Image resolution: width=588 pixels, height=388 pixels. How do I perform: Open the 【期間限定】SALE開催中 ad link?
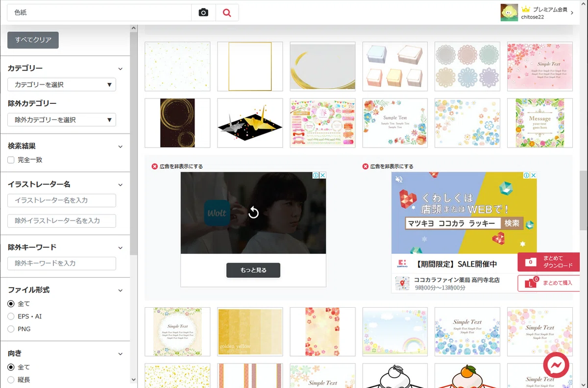456,264
